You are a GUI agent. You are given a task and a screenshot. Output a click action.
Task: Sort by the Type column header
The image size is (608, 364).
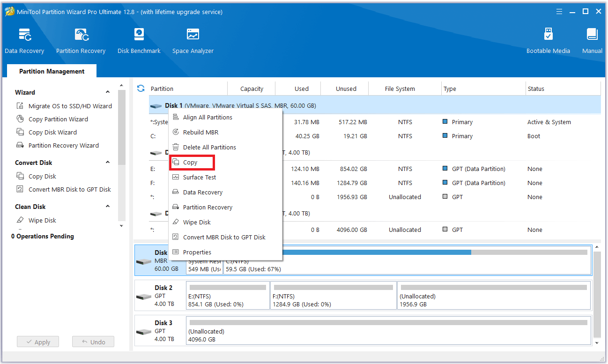(x=484, y=89)
